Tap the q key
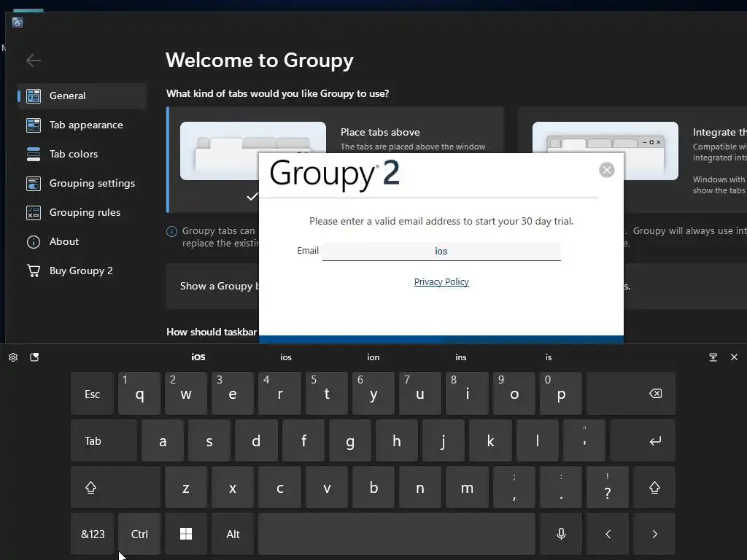 [139, 394]
